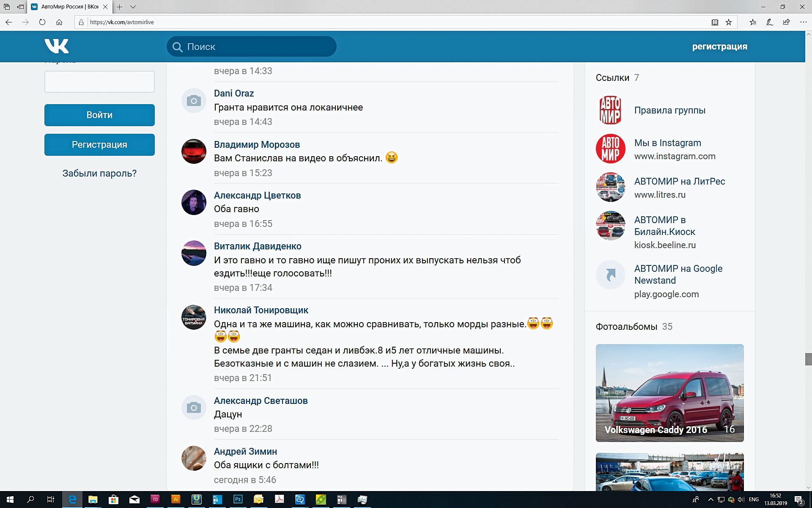Image resolution: width=812 pixels, height=508 pixels.
Task: Click the browser refresh icon
Action: [x=42, y=22]
